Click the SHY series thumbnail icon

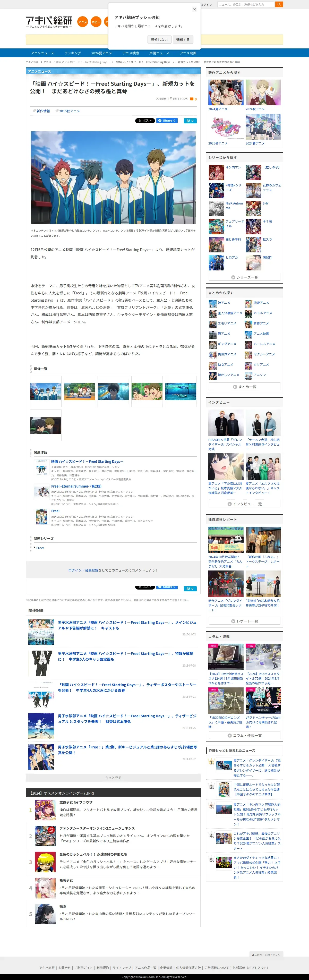click(253, 209)
